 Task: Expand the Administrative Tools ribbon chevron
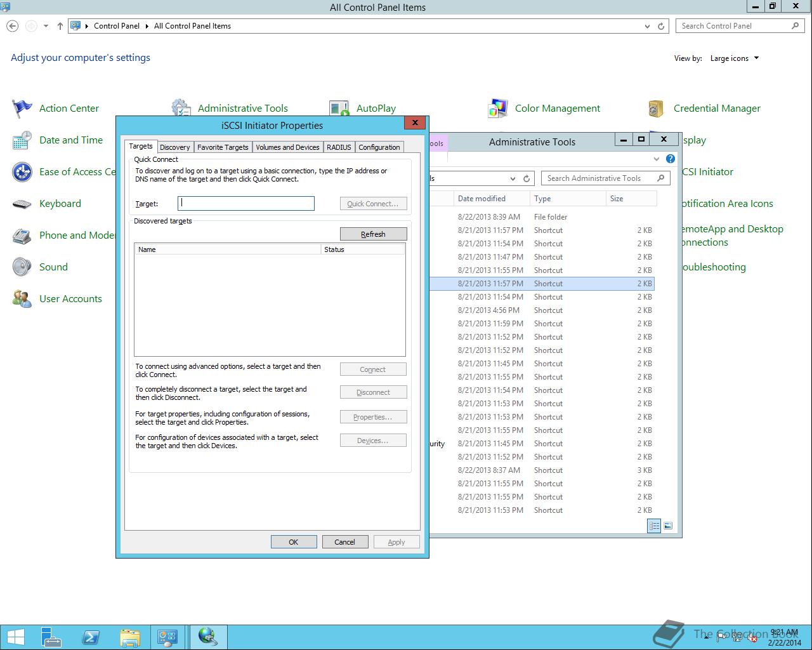point(657,159)
